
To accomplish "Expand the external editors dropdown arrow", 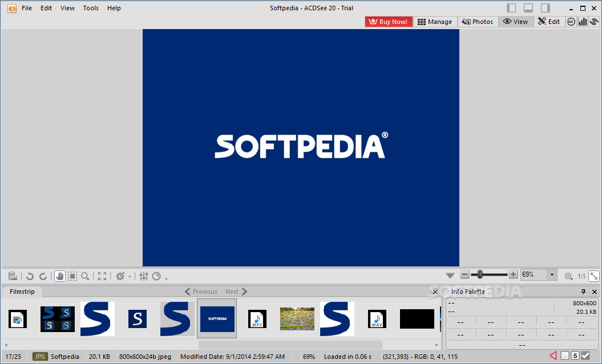I will 130,277.
